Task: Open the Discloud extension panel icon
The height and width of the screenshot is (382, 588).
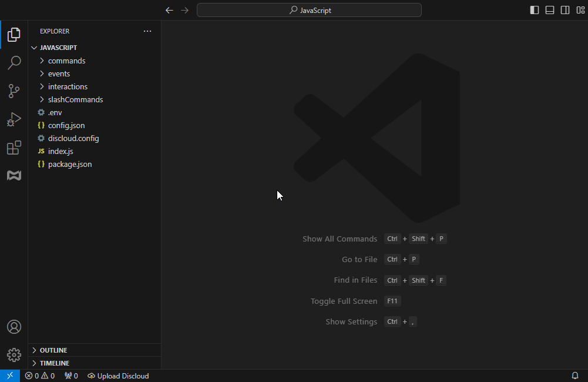Action: pyautogui.click(x=14, y=176)
